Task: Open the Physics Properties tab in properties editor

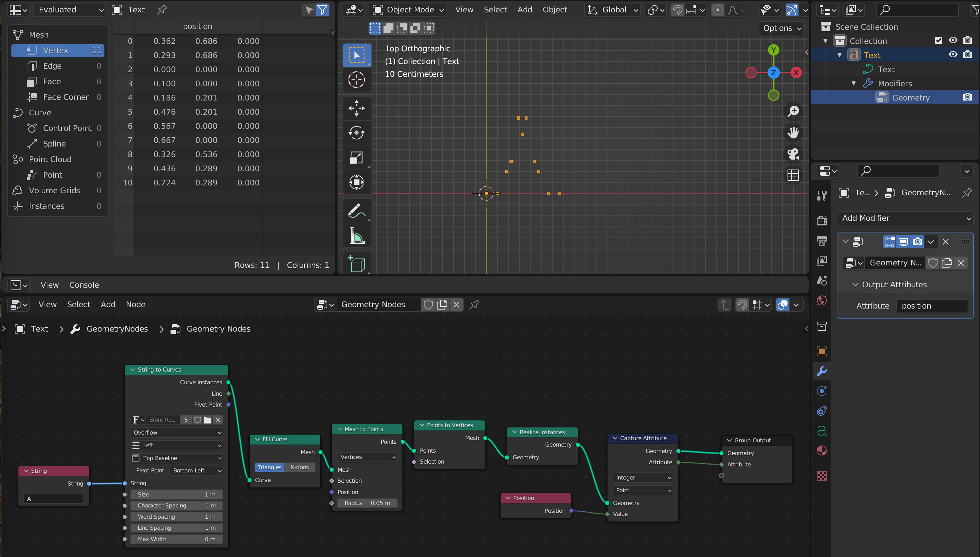Action: (822, 391)
